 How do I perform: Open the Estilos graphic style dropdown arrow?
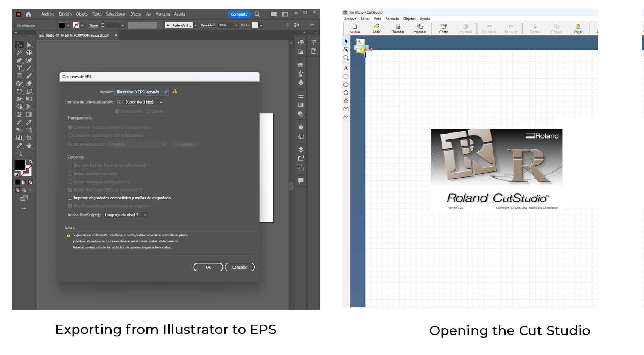(261, 25)
